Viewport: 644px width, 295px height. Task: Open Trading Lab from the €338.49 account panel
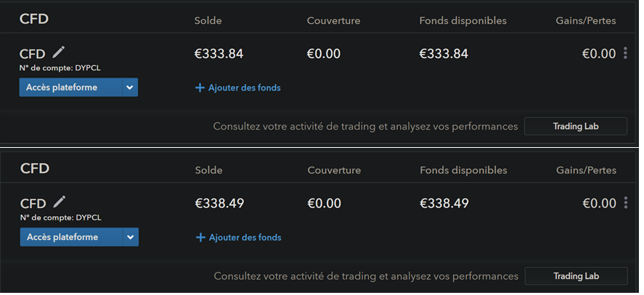(576, 276)
